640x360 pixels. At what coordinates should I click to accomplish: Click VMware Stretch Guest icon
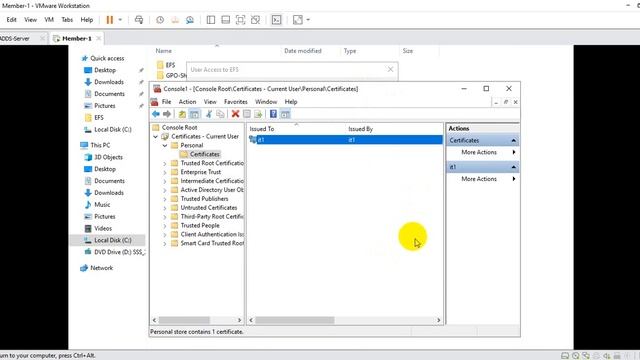click(298, 20)
